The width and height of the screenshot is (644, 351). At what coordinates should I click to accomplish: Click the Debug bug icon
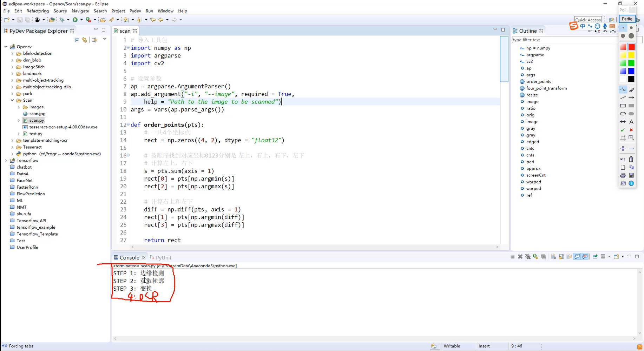pyautogui.click(x=62, y=20)
